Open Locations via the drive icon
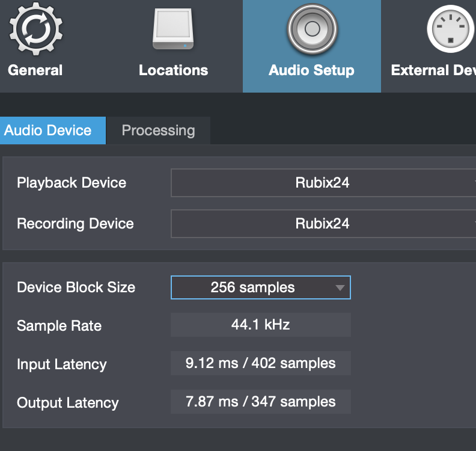The height and width of the screenshot is (451, 476). [173, 29]
